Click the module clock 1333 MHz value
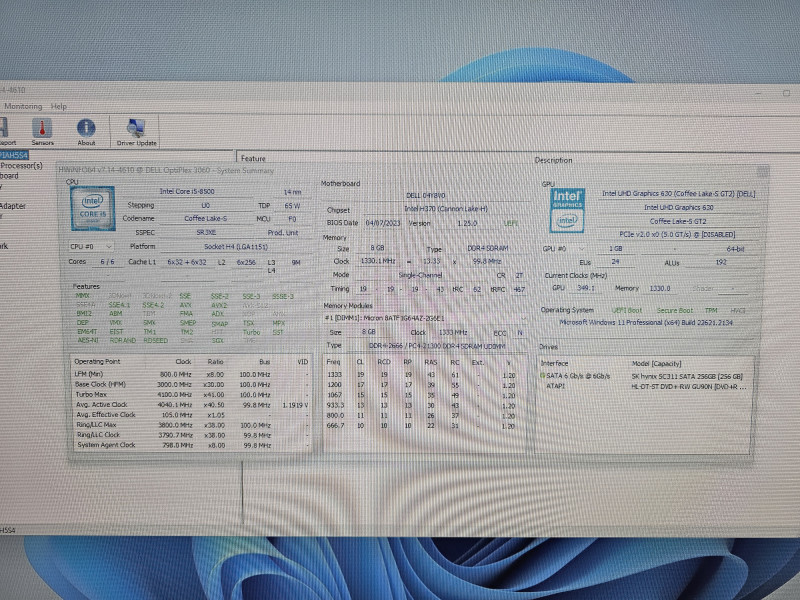Image resolution: width=800 pixels, height=600 pixels. click(454, 332)
